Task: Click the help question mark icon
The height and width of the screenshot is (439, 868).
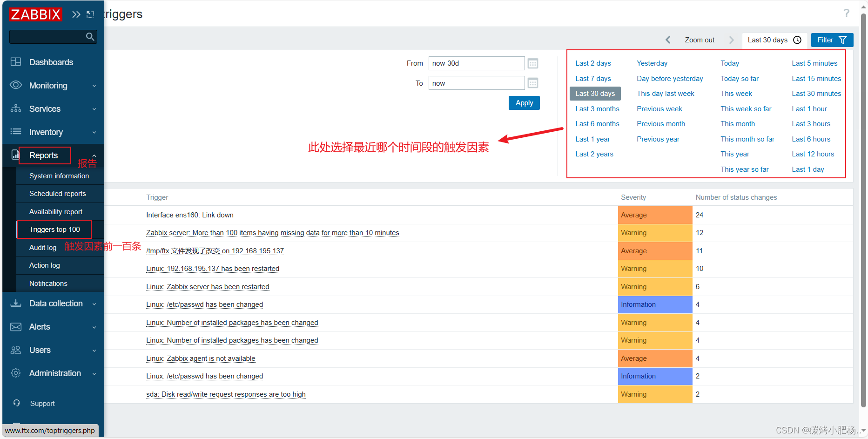Action: coord(847,13)
